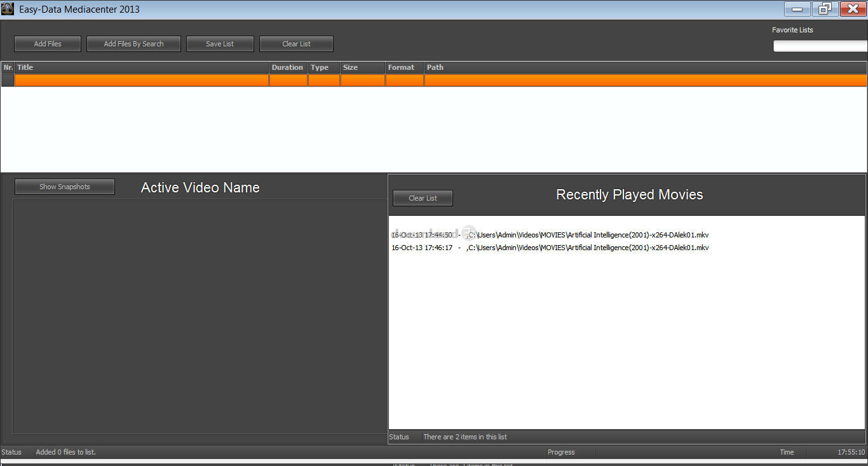Restore down the Mediacenter window
This screenshot has height=466, width=868.
(x=825, y=9)
